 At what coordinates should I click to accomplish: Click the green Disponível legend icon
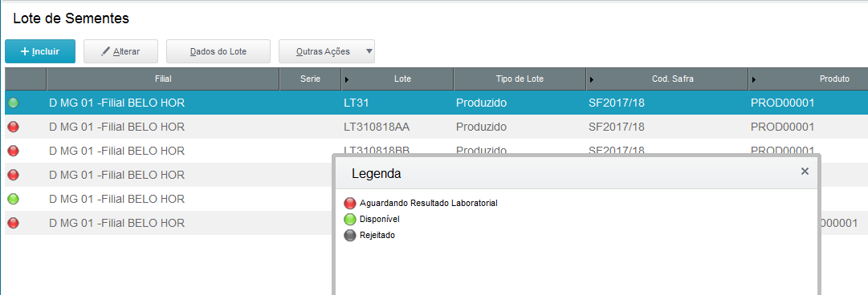tap(350, 220)
